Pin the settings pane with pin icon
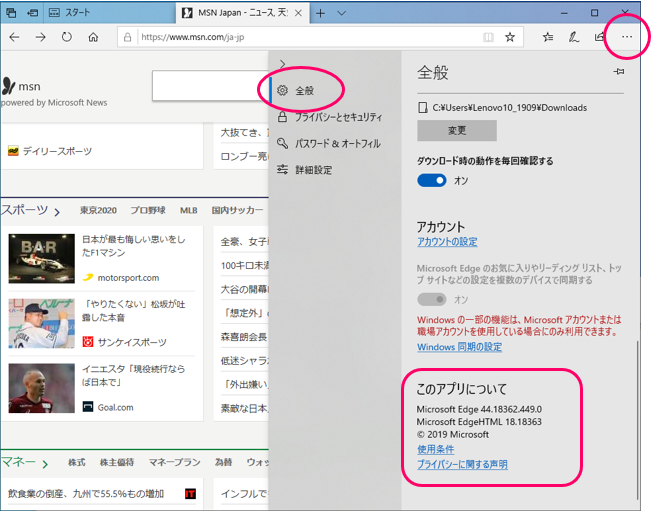Viewport: 655px width, 514px height. click(x=619, y=71)
